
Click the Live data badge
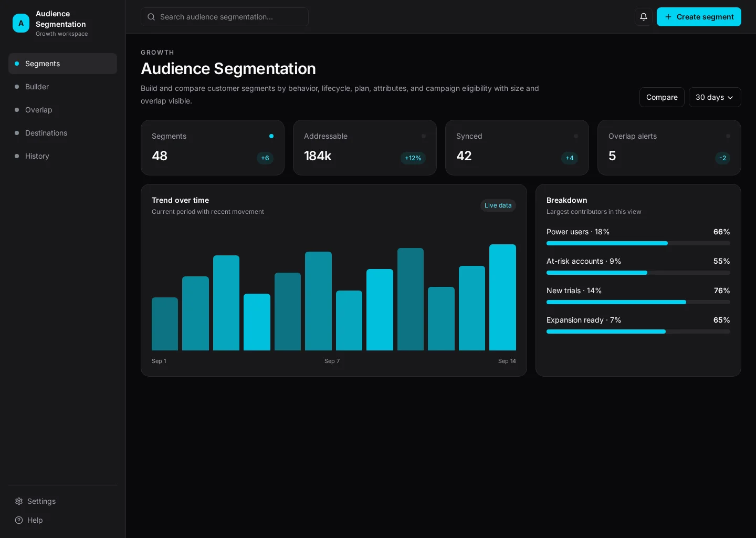(x=498, y=205)
